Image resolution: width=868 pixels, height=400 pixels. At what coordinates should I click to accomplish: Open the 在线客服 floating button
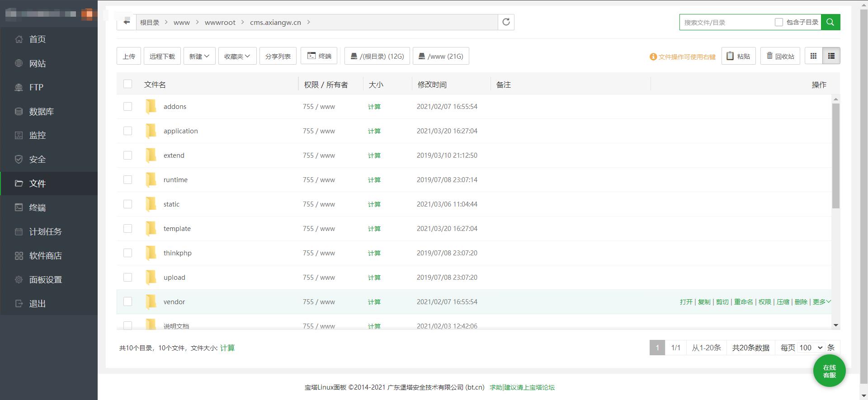click(830, 371)
